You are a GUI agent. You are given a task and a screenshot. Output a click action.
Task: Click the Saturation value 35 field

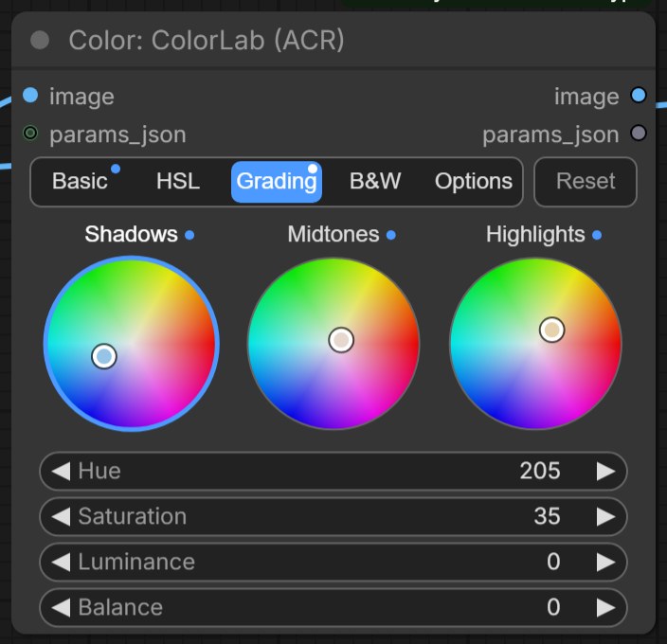click(x=333, y=517)
